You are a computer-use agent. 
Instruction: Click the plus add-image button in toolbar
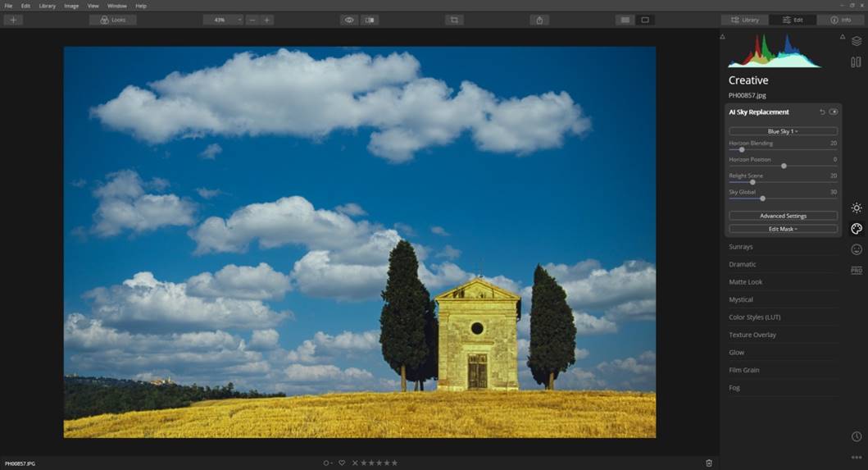[x=13, y=20]
